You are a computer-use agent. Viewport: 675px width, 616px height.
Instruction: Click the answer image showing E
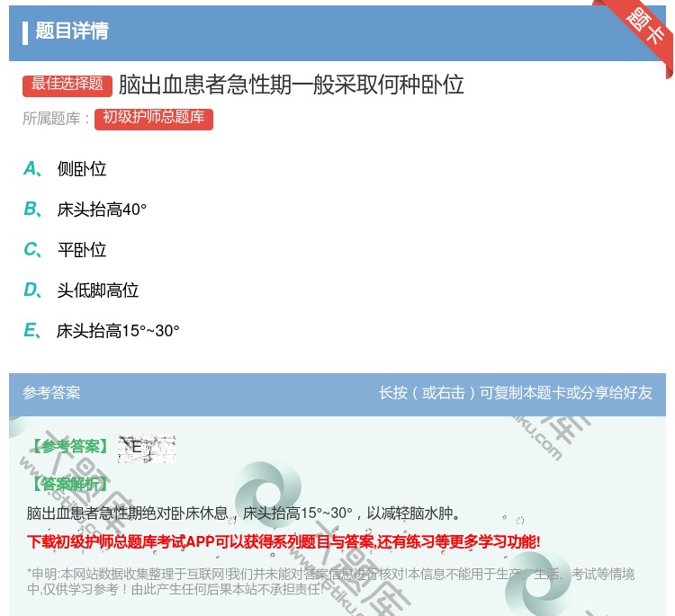click(147, 448)
